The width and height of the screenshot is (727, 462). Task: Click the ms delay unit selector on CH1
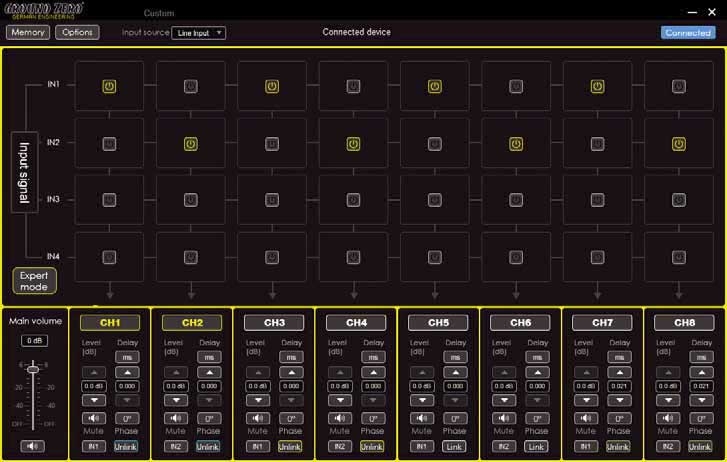(126, 357)
